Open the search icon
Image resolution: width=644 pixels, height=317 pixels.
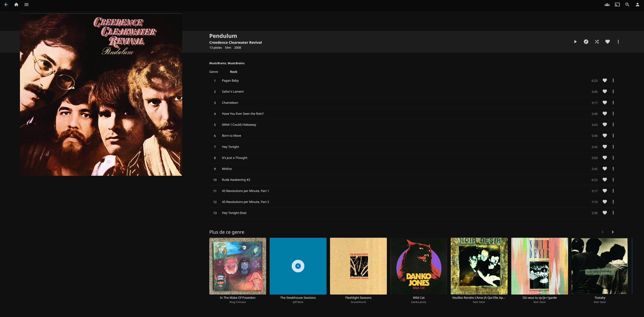(x=627, y=5)
